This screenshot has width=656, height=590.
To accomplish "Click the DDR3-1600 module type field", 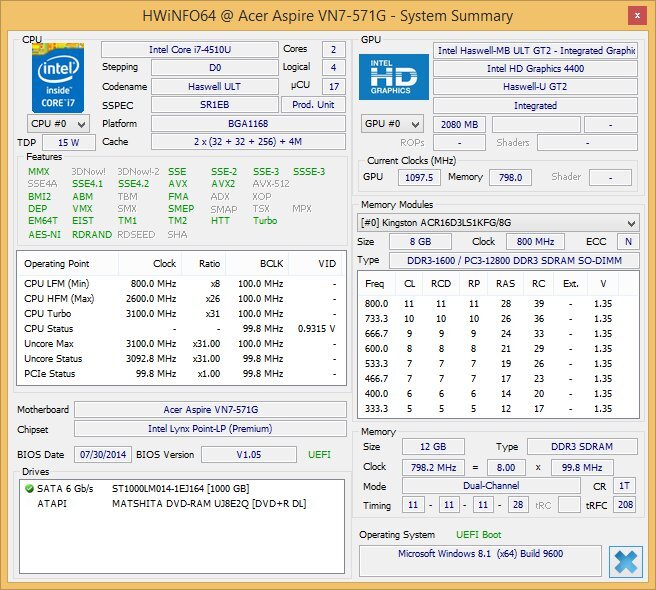I will pos(514,260).
